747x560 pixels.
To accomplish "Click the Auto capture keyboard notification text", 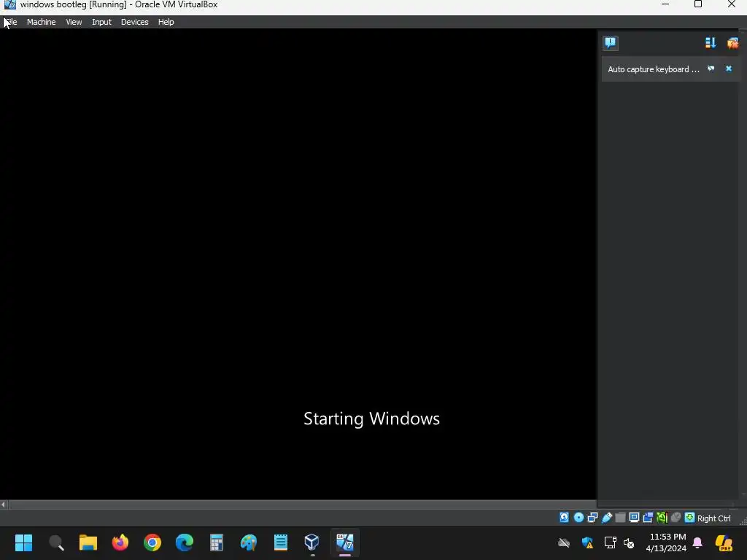I will pyautogui.click(x=653, y=69).
